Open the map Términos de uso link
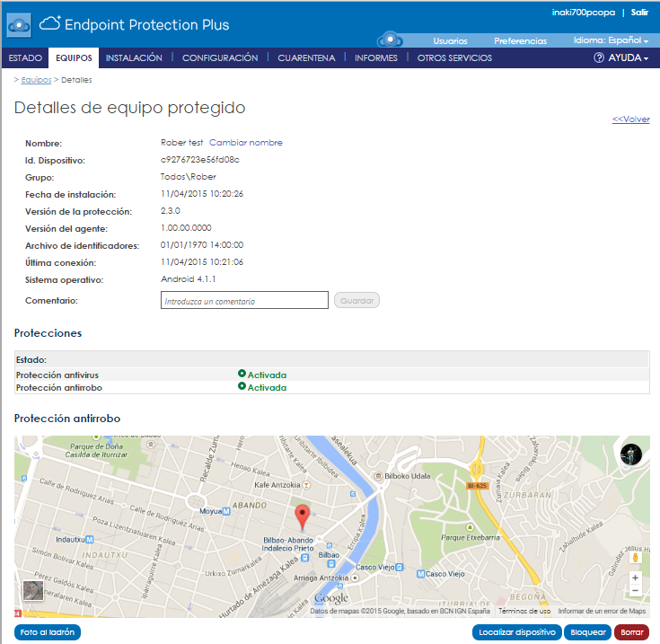The image size is (660, 644). [x=524, y=611]
